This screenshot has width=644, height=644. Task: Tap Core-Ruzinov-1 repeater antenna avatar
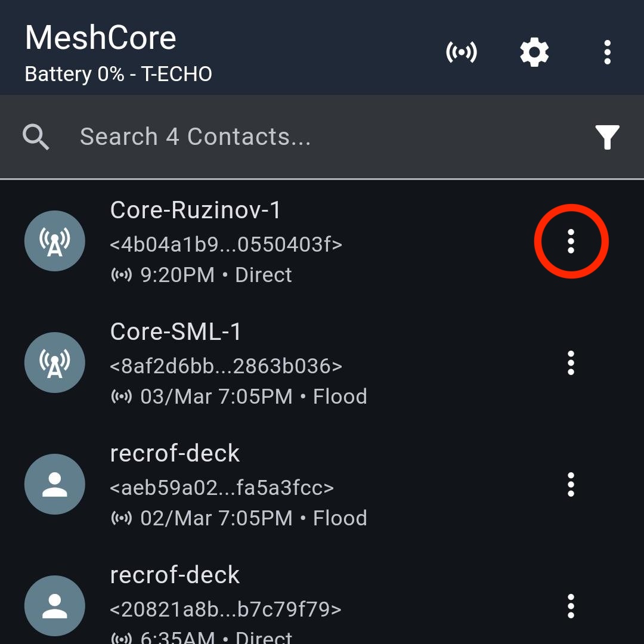click(x=55, y=241)
